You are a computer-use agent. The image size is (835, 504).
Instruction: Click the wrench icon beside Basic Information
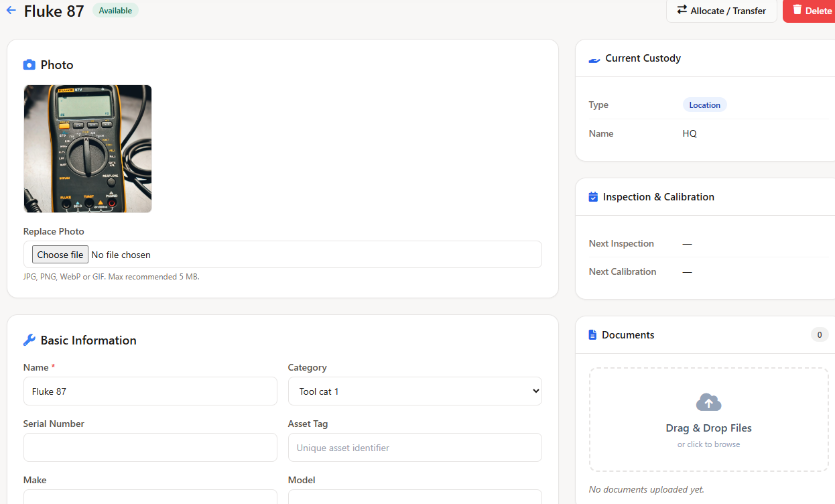29,340
